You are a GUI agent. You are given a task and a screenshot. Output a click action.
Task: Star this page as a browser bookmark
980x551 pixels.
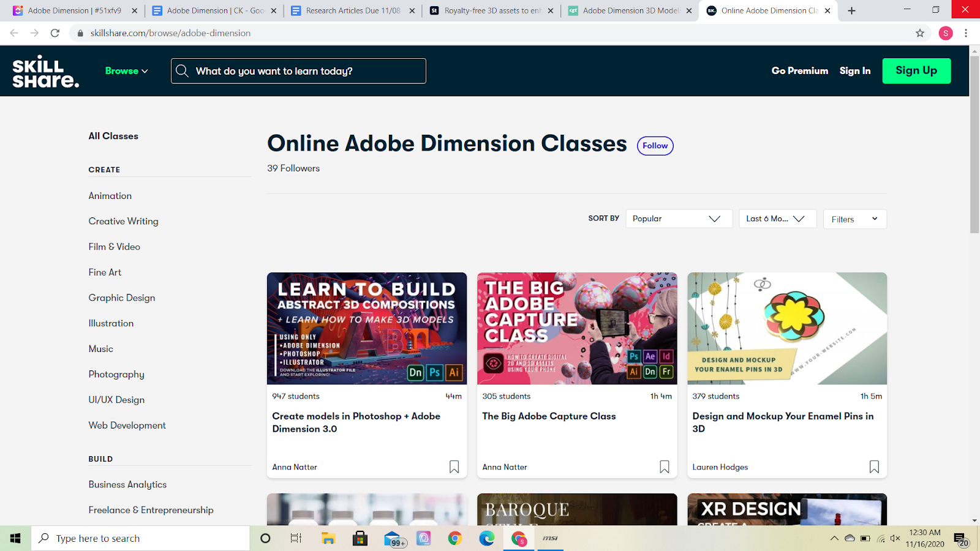(920, 33)
